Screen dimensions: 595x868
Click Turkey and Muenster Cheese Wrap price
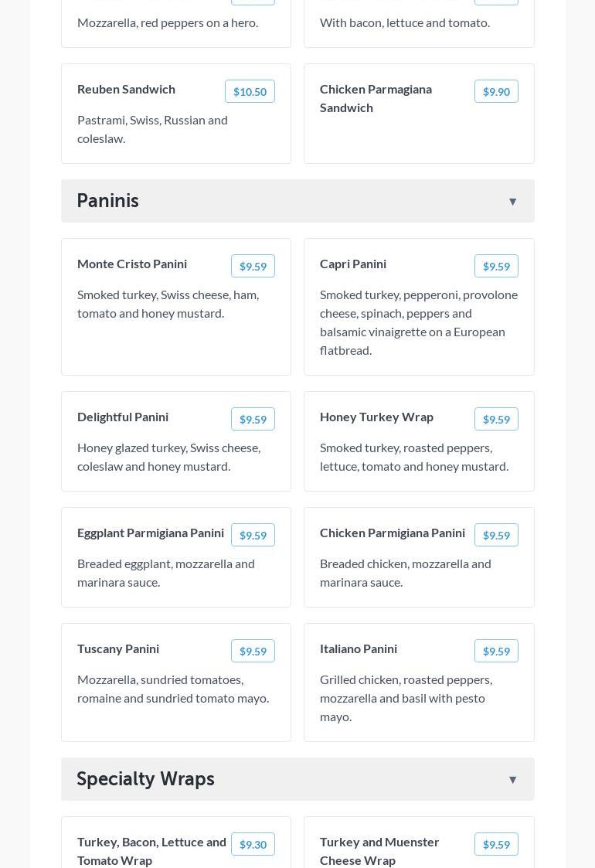point(496,844)
